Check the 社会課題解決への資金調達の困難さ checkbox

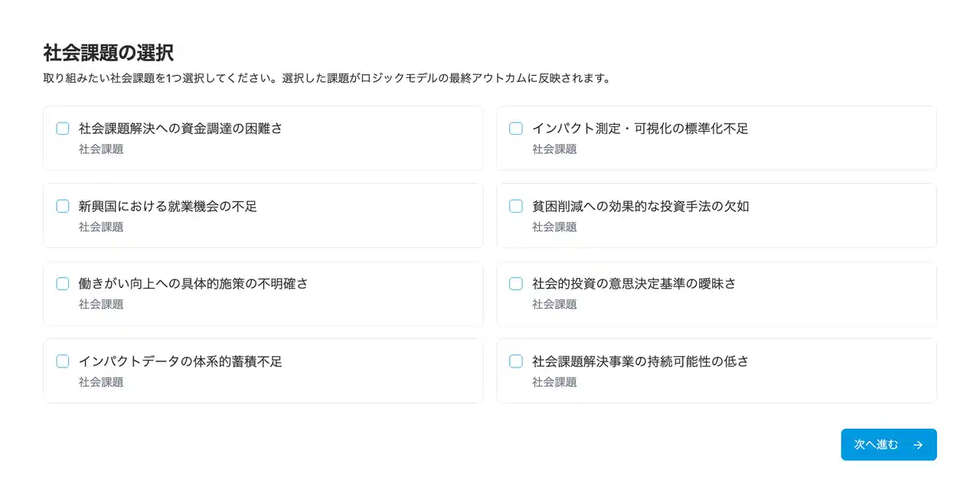tap(62, 129)
